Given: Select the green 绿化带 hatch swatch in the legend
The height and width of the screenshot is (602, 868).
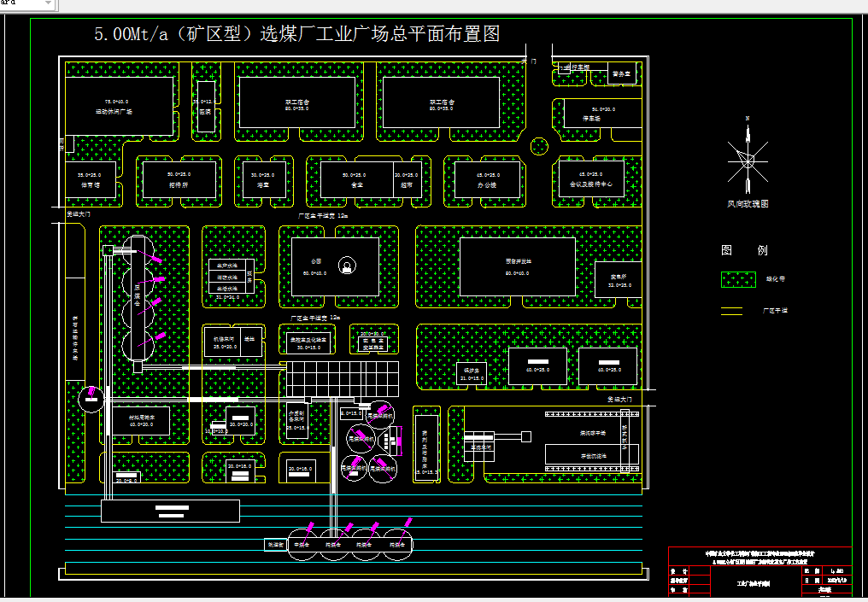Looking at the screenshot, I should (x=737, y=279).
